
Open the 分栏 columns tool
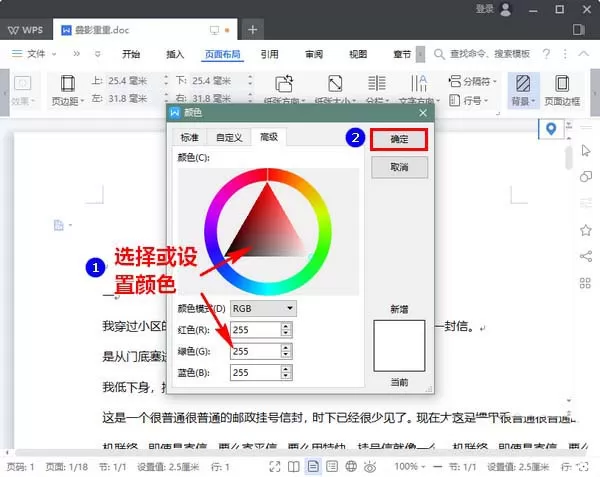point(377,90)
